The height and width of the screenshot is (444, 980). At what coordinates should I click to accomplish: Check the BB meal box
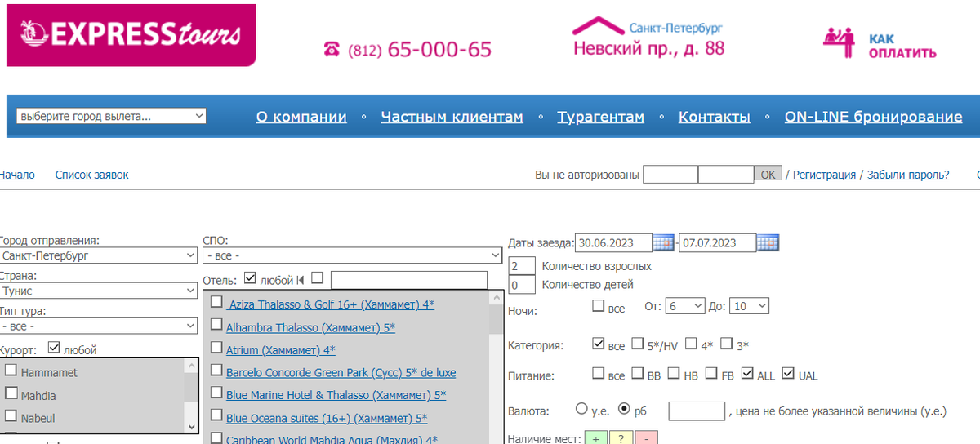(638, 374)
